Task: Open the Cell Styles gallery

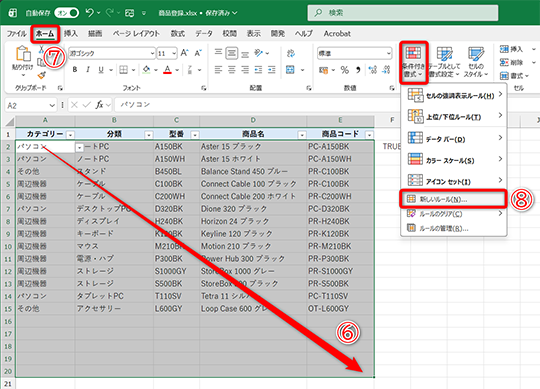Action: pyautogui.click(x=476, y=62)
